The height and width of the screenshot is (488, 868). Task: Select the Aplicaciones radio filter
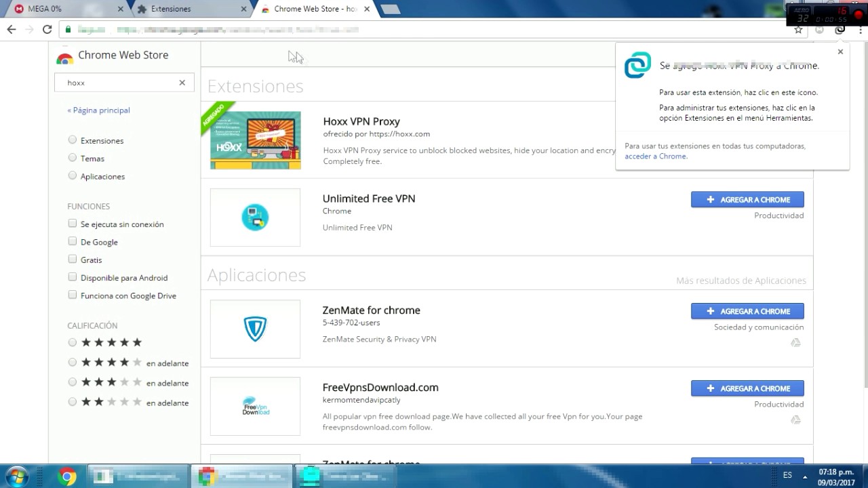click(73, 176)
